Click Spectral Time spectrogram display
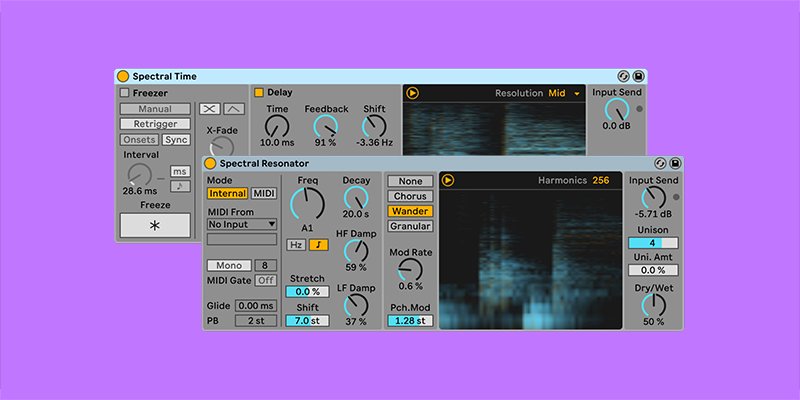Viewport: 800px width, 400px height. pos(494,129)
